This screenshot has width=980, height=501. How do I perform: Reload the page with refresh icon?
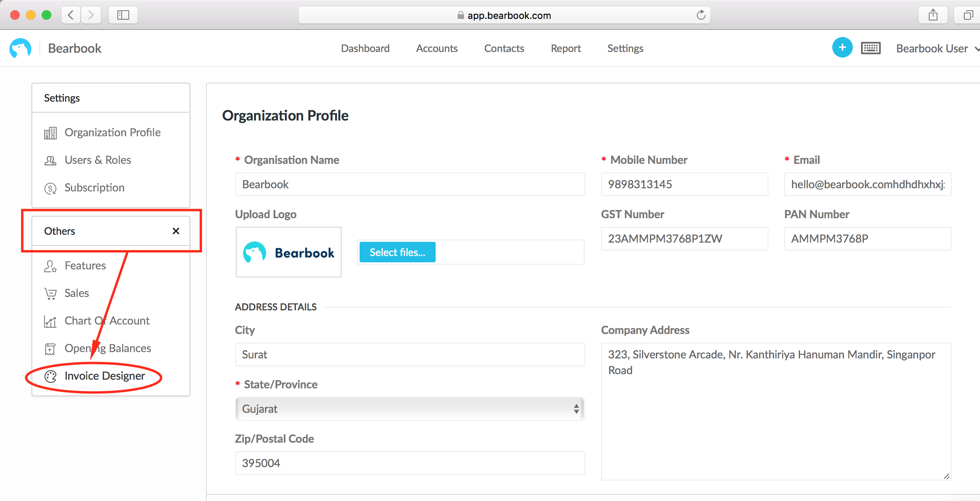[701, 15]
